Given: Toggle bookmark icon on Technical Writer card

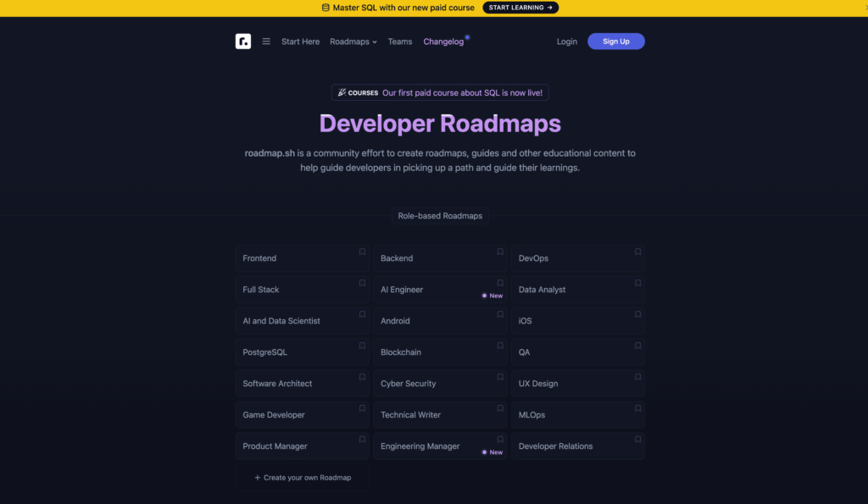Looking at the screenshot, I should click(x=500, y=408).
